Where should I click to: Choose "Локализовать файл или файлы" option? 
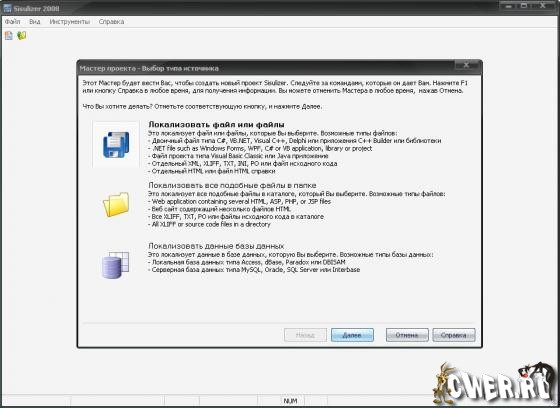[216, 125]
